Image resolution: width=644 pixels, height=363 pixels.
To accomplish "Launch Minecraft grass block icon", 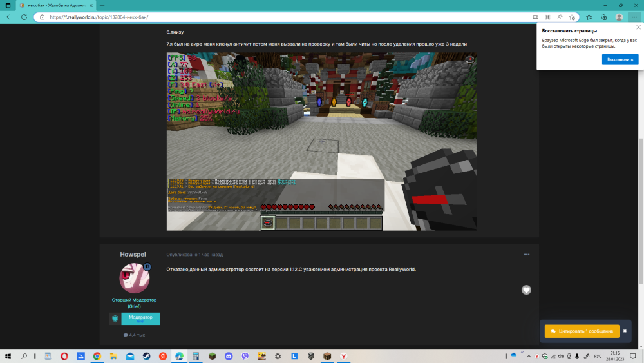I will pyautogui.click(x=212, y=357).
